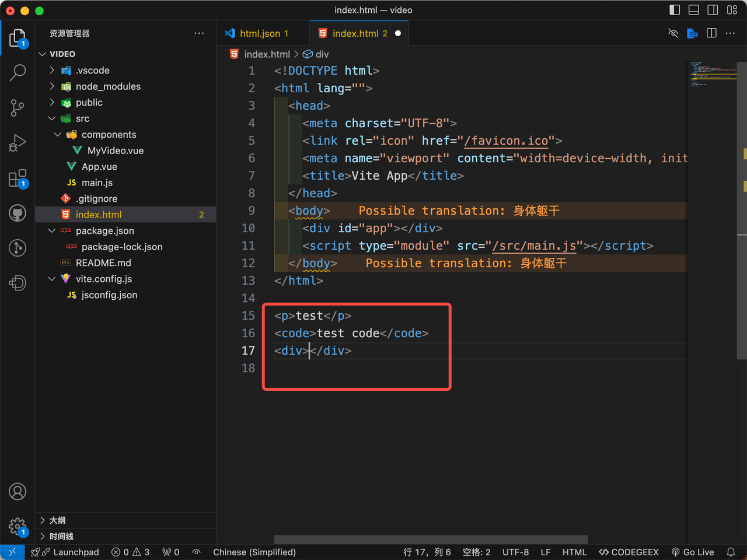Open the Extensions view
The height and width of the screenshot is (560, 747).
click(18, 178)
